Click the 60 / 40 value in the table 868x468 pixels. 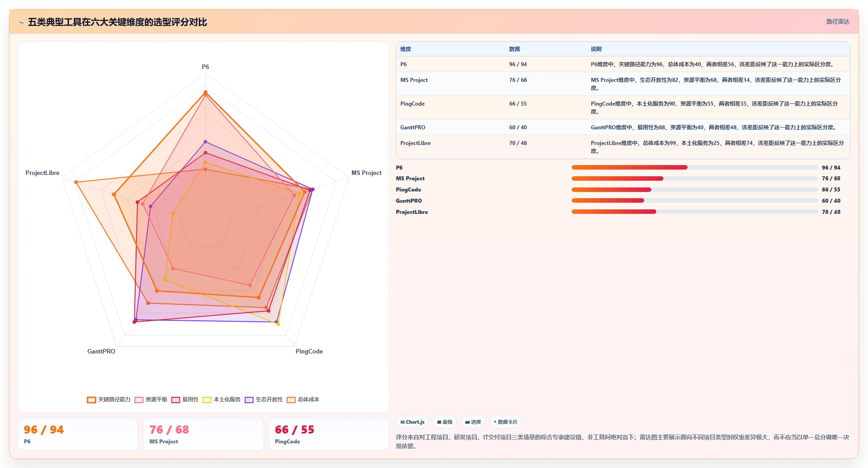coord(518,128)
